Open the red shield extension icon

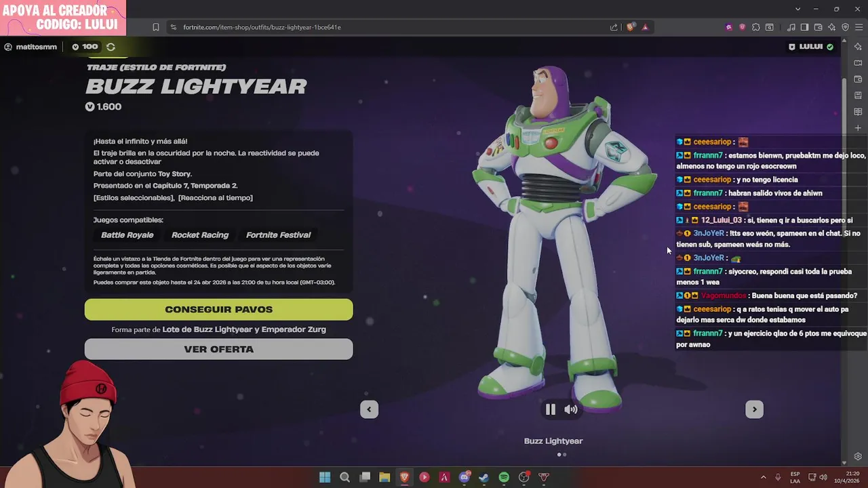(743, 27)
